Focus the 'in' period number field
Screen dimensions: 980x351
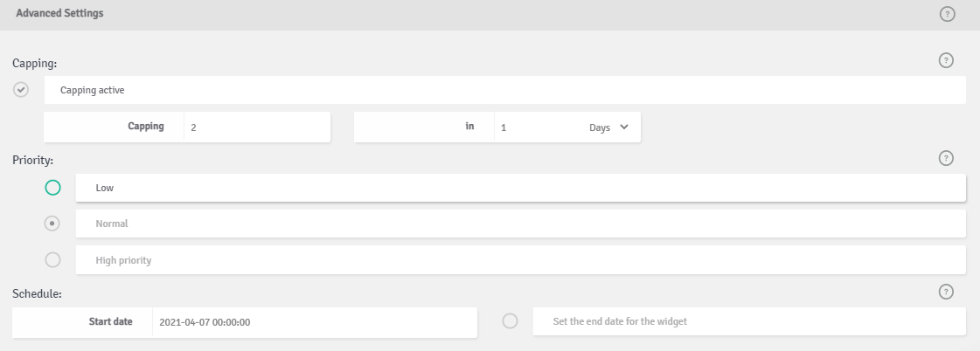[x=538, y=127]
